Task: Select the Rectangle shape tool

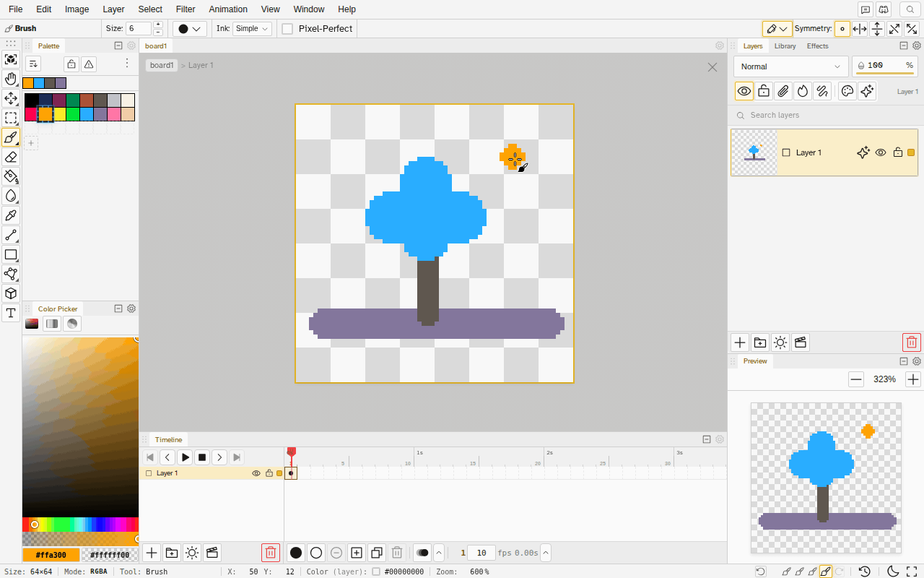Action: coord(11,254)
